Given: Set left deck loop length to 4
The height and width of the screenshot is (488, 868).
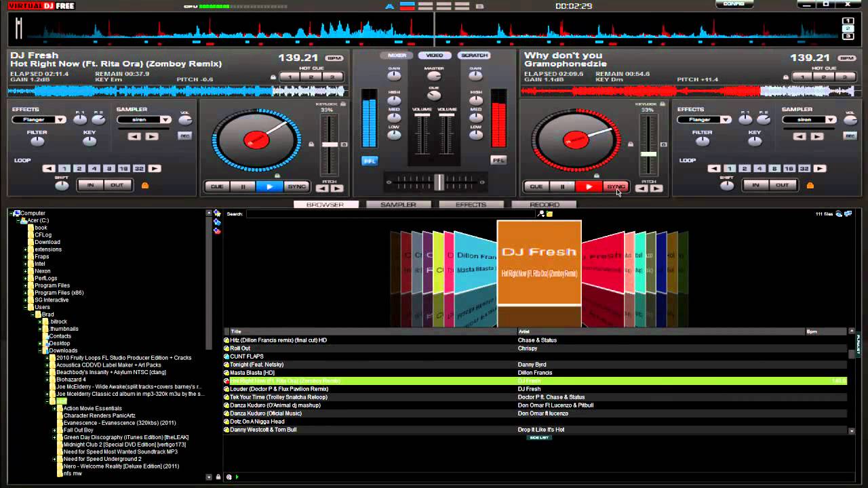Looking at the screenshot, I should tap(94, 169).
